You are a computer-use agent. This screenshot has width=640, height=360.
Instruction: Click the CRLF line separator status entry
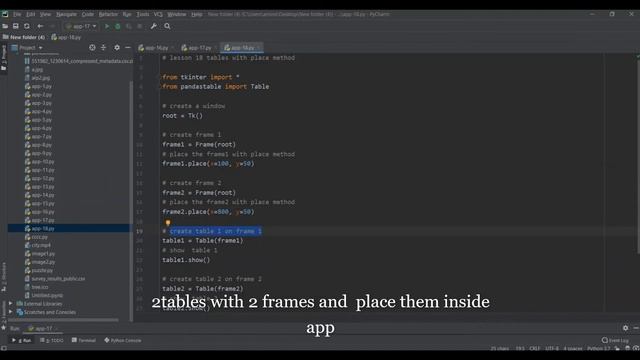click(x=535, y=349)
